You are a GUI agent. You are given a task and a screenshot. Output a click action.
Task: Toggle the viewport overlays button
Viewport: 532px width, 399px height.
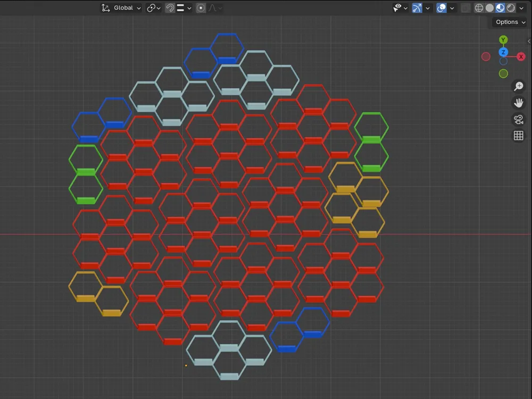[442, 8]
